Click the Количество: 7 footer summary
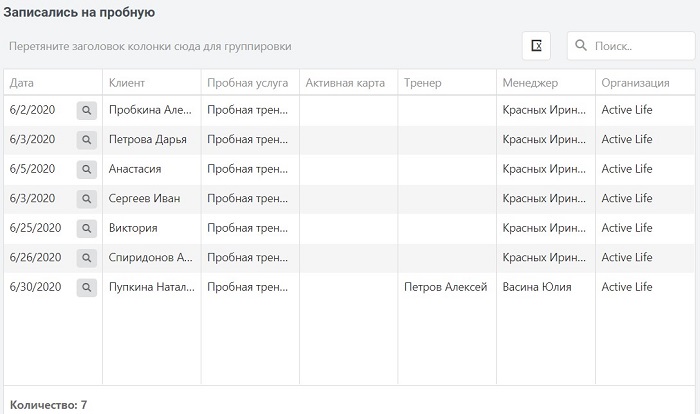Image resolution: width=700 pixels, height=414 pixels. (x=48, y=405)
